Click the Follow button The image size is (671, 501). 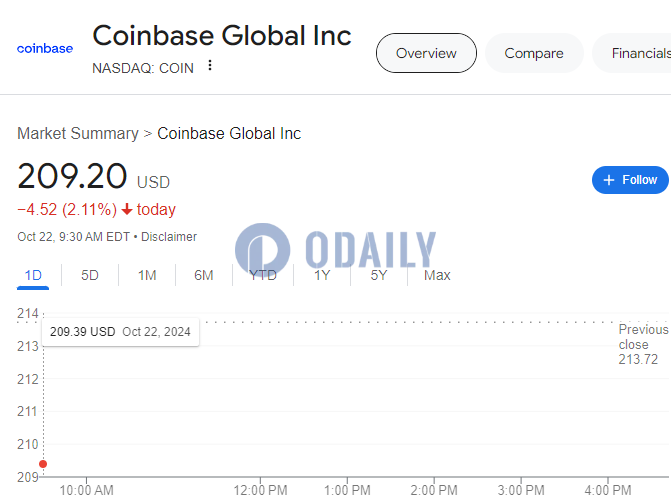click(630, 180)
